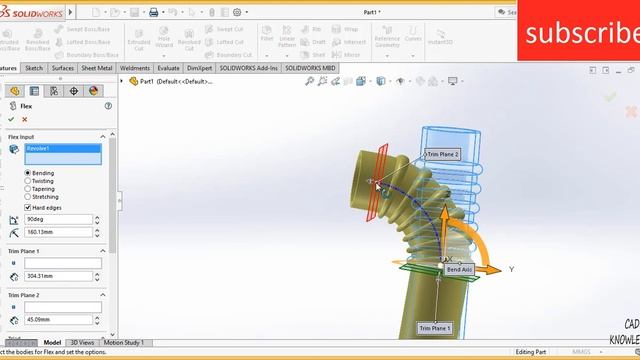Select the Bending radio option

click(x=28, y=173)
